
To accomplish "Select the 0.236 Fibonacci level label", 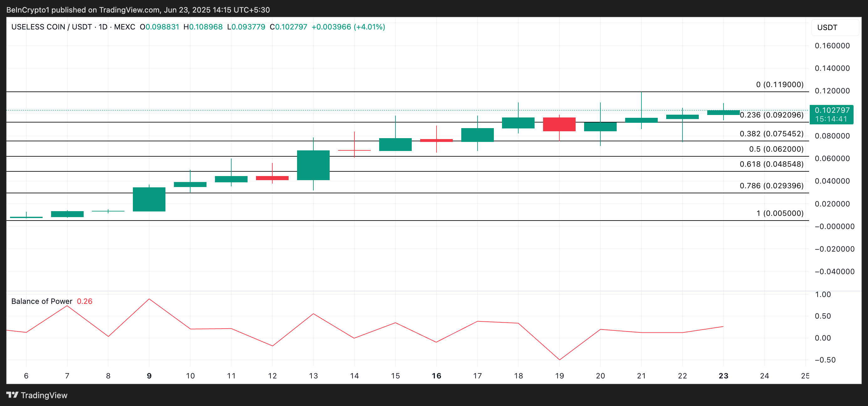I will [771, 115].
